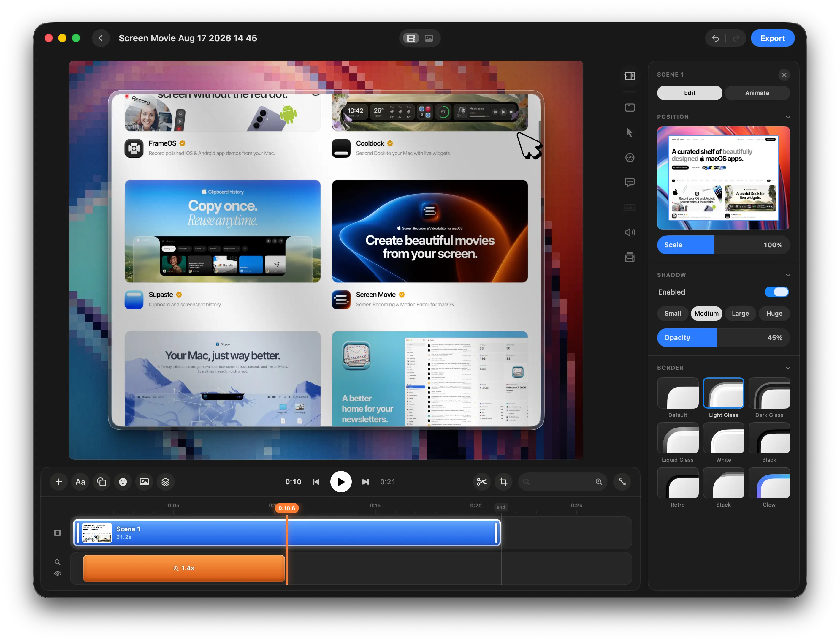The width and height of the screenshot is (840, 642).
Task: Select the Default border style
Action: pyautogui.click(x=678, y=393)
